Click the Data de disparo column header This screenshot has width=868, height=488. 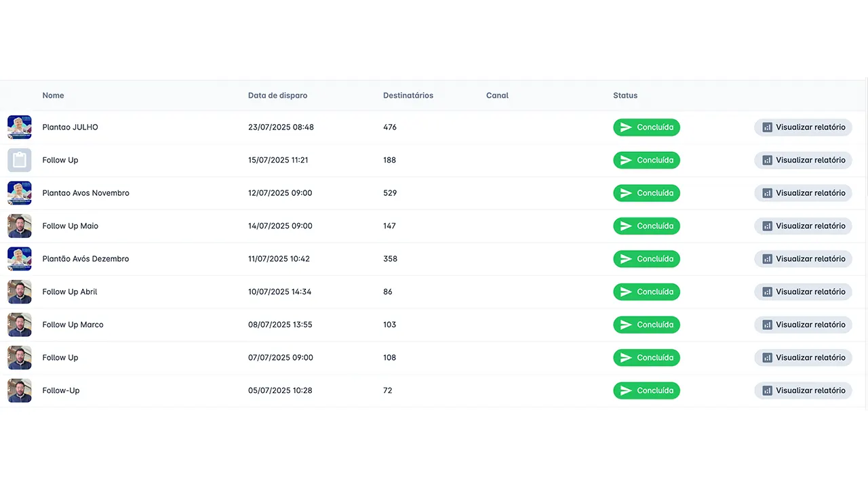(x=277, y=96)
